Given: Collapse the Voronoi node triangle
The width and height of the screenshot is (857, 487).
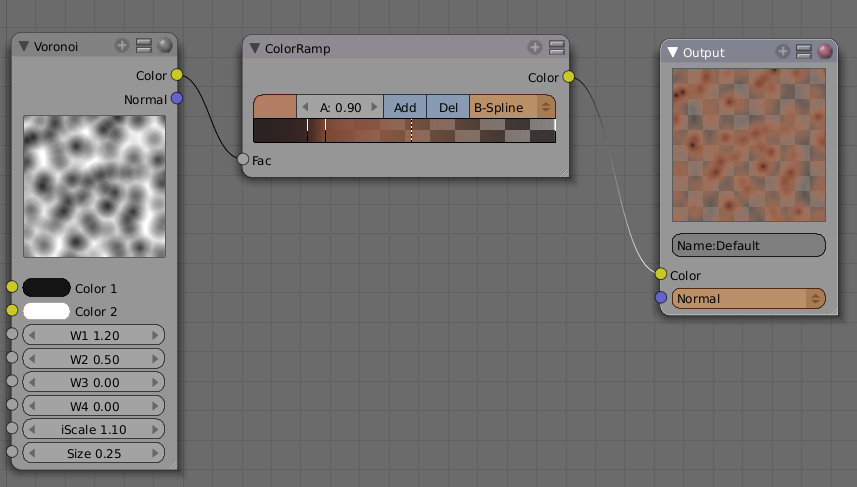Looking at the screenshot, I should coord(24,46).
